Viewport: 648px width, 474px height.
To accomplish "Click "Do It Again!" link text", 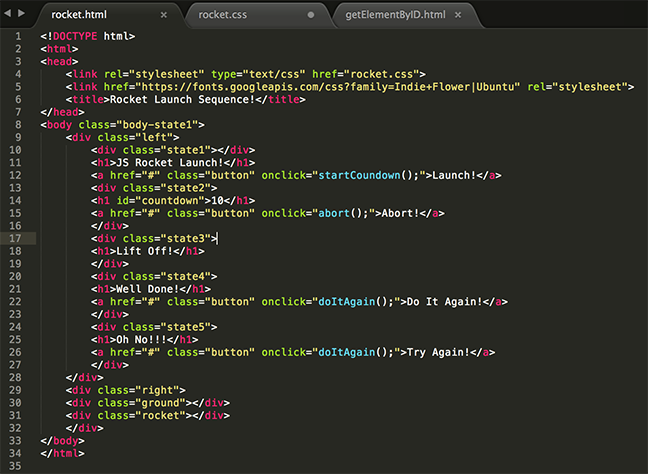I will tap(444, 302).
